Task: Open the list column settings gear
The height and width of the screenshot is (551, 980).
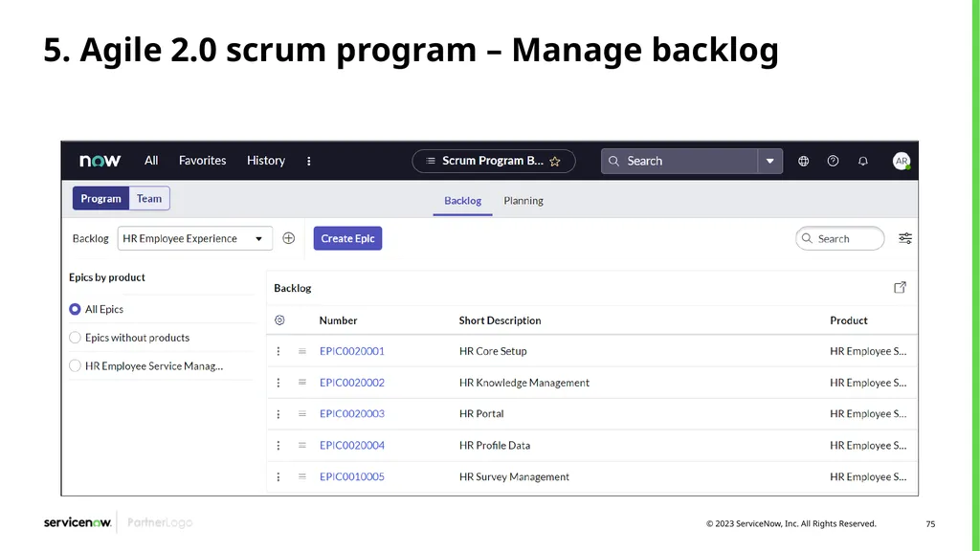Action: click(279, 320)
